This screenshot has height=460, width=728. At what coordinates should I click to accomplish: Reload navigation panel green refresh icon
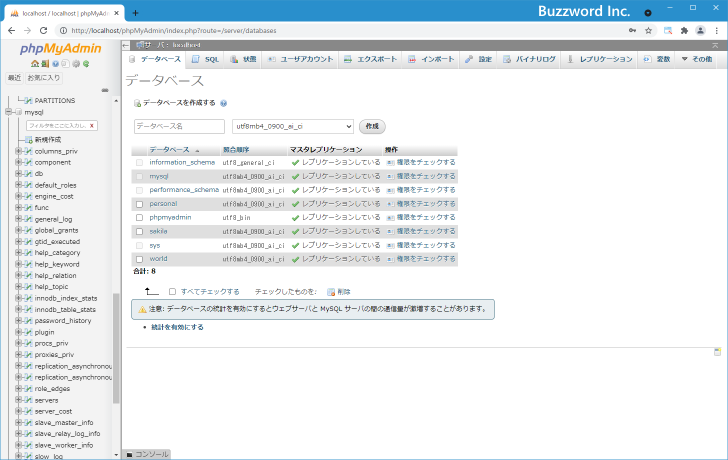86,64
